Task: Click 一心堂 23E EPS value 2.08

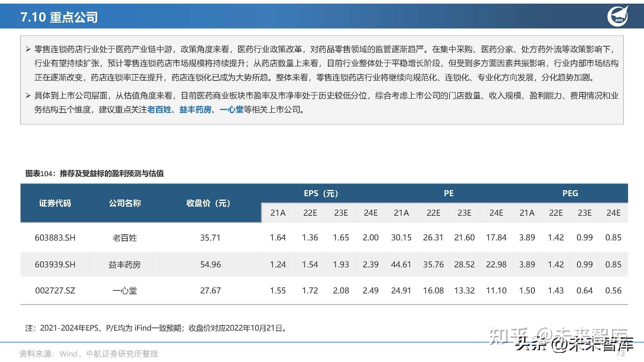Action: point(341,291)
